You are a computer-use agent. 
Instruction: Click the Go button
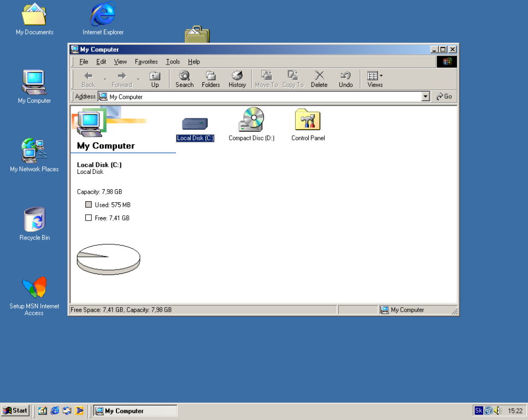pyautogui.click(x=444, y=97)
